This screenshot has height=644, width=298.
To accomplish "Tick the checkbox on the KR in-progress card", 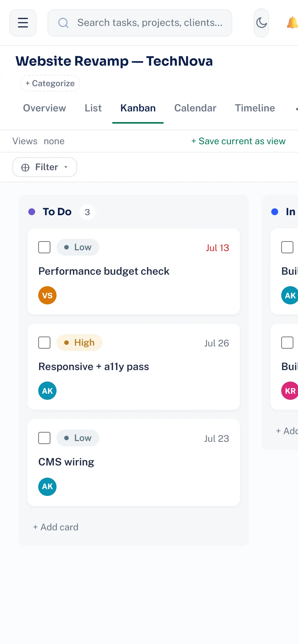I will 287,343.
